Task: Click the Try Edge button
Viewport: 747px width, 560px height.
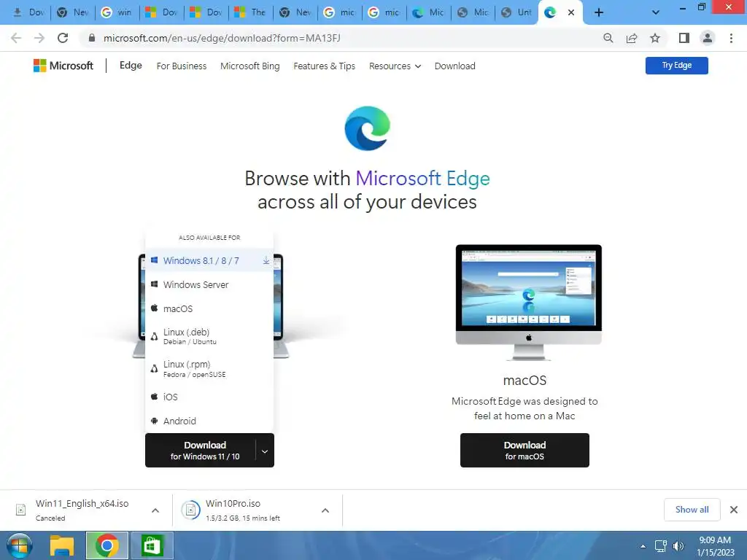Action: point(676,65)
